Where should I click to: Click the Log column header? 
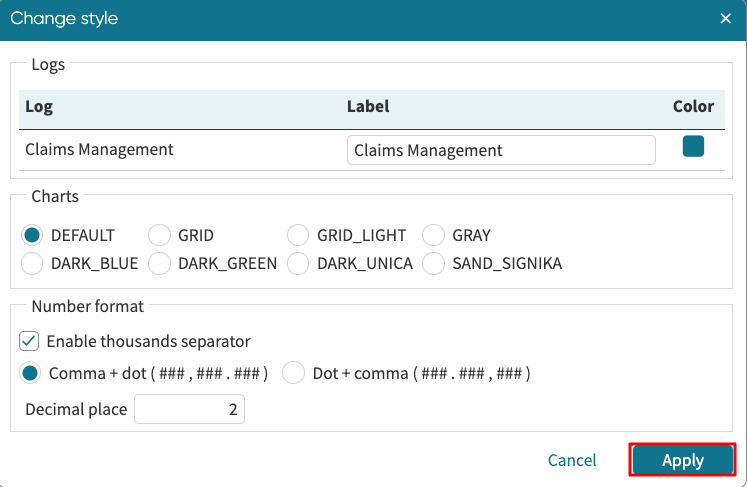pyautogui.click(x=39, y=107)
